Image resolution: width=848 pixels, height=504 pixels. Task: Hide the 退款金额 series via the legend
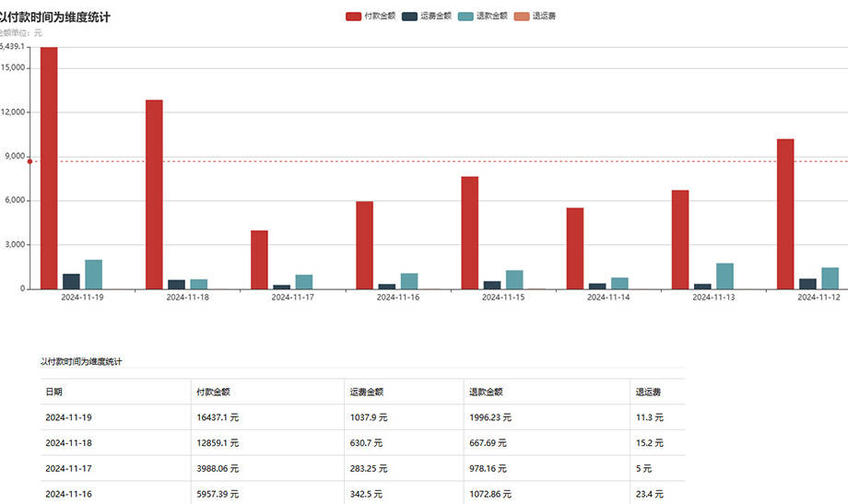coord(465,17)
